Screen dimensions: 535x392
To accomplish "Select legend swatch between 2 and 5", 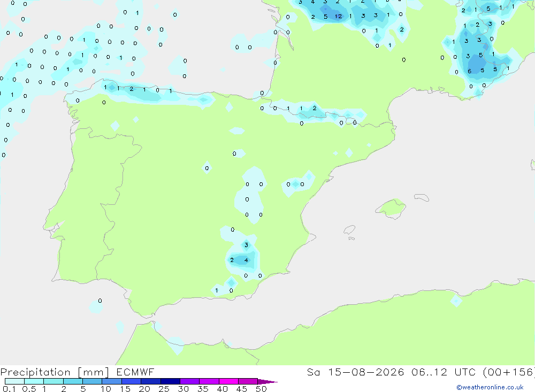I will pyautogui.click(x=73, y=381).
